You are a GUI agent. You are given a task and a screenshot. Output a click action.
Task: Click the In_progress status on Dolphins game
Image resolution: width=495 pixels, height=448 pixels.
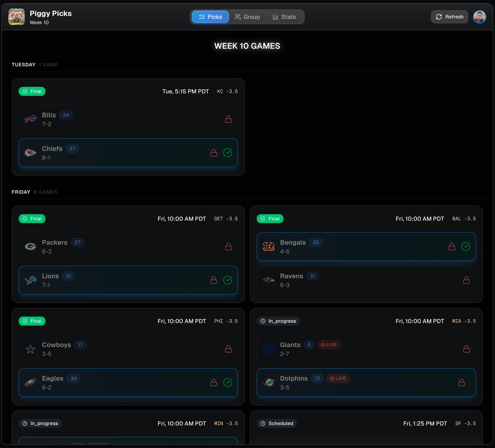pyautogui.click(x=278, y=321)
